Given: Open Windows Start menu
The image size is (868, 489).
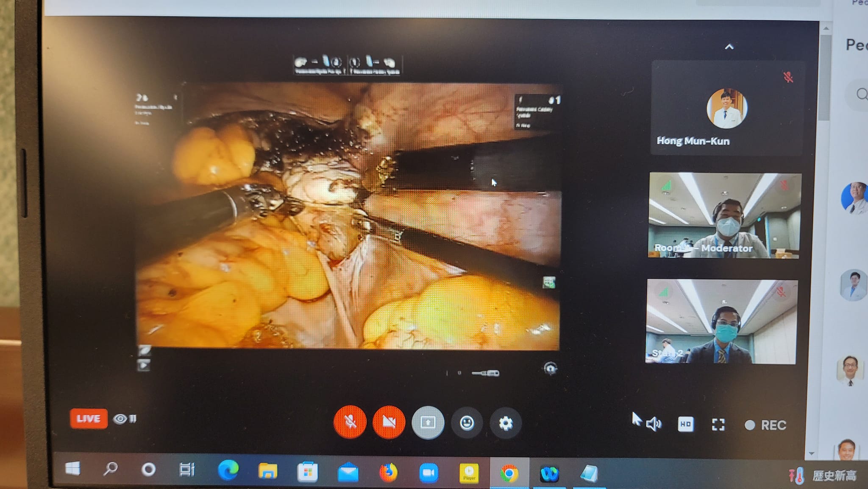Looking at the screenshot, I should point(73,469).
